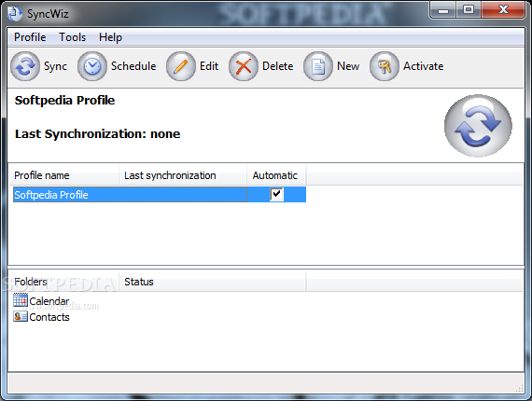This screenshot has height=401, width=532.
Task: Click the Status column header
Action: coord(213,282)
